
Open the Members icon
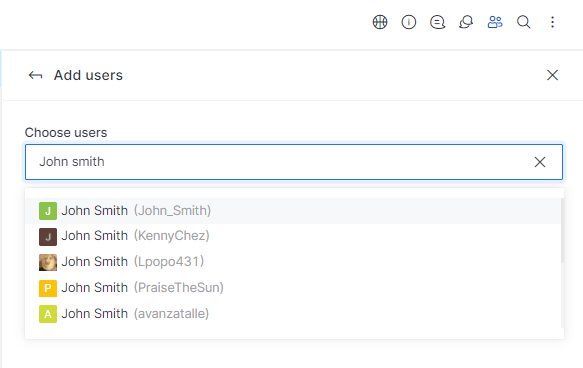click(x=495, y=22)
